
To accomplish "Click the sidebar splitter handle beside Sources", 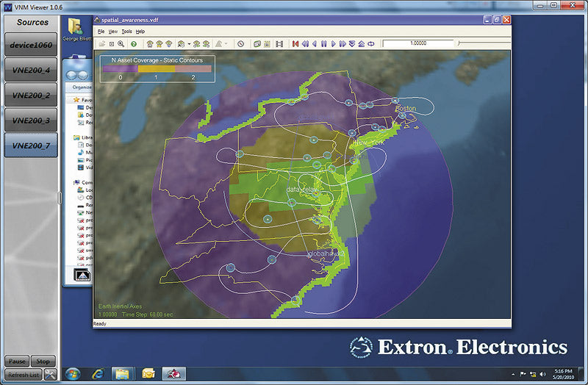I will pyautogui.click(x=60, y=198).
